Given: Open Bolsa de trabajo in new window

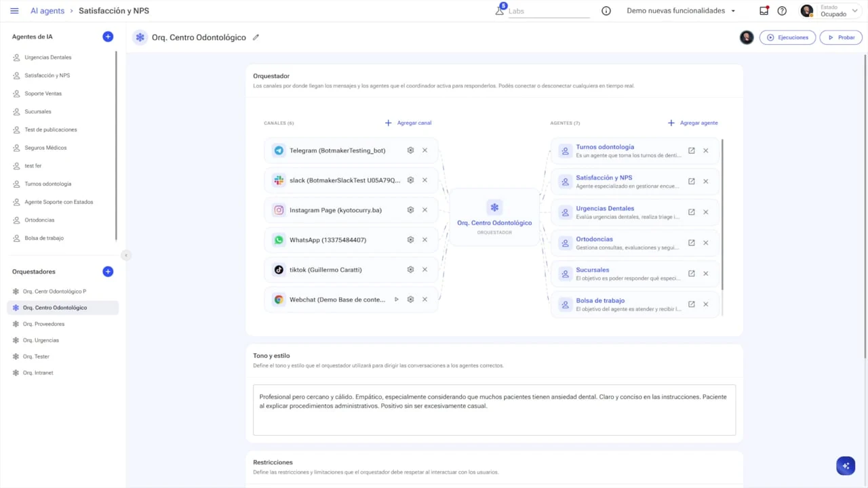Looking at the screenshot, I should (691, 304).
